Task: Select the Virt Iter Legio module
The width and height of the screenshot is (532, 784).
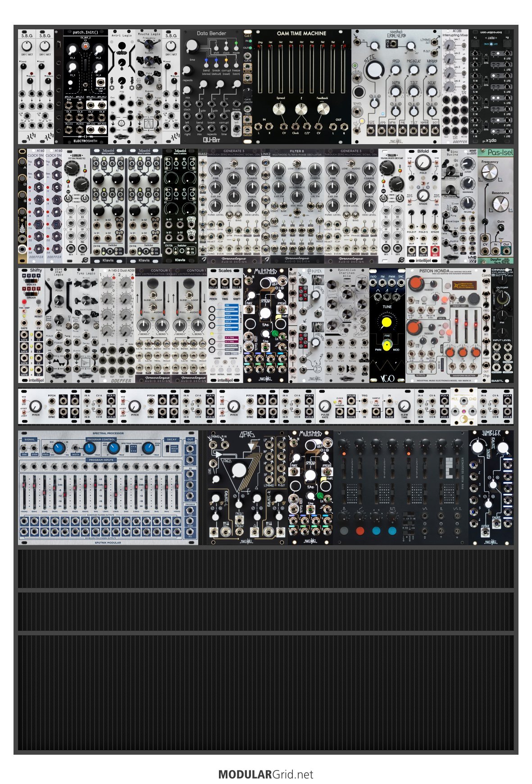Action: coord(59,325)
